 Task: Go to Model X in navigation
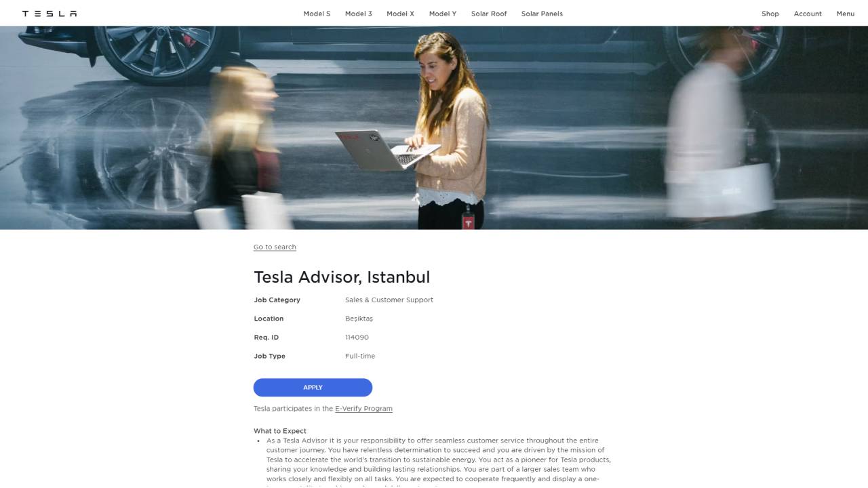pos(400,14)
